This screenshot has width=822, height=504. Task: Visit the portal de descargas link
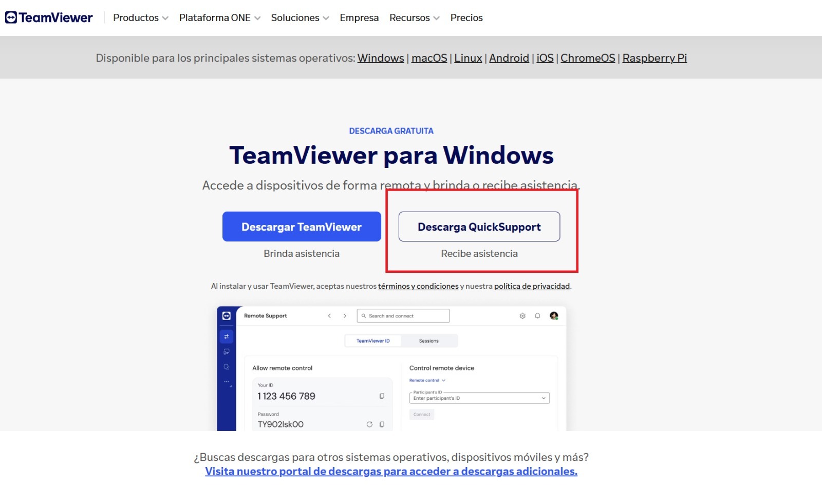point(391,471)
